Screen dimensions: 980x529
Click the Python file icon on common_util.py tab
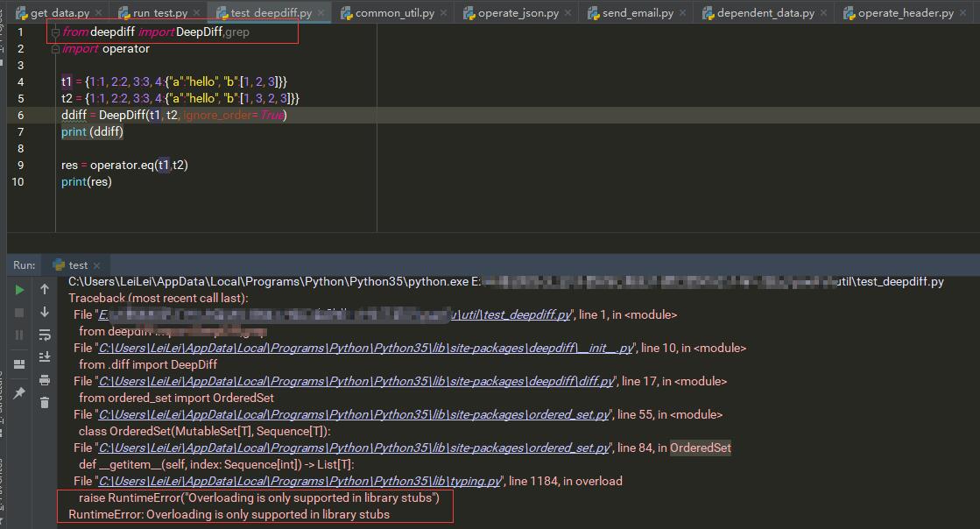coord(347,13)
